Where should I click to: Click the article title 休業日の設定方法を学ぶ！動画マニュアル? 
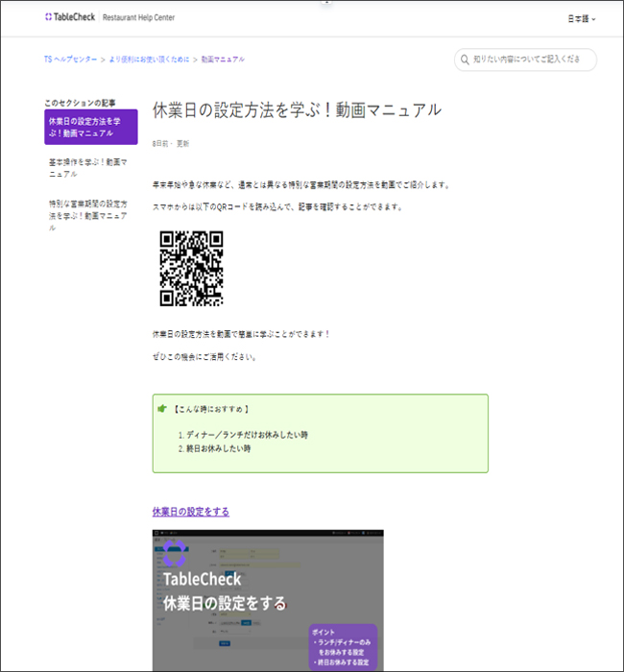click(297, 110)
